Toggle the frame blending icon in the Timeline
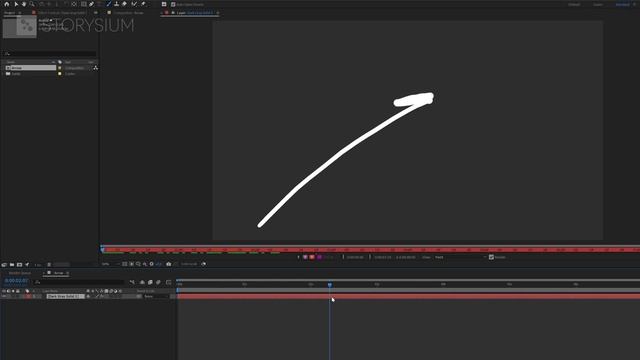The image size is (640, 360). (150, 282)
